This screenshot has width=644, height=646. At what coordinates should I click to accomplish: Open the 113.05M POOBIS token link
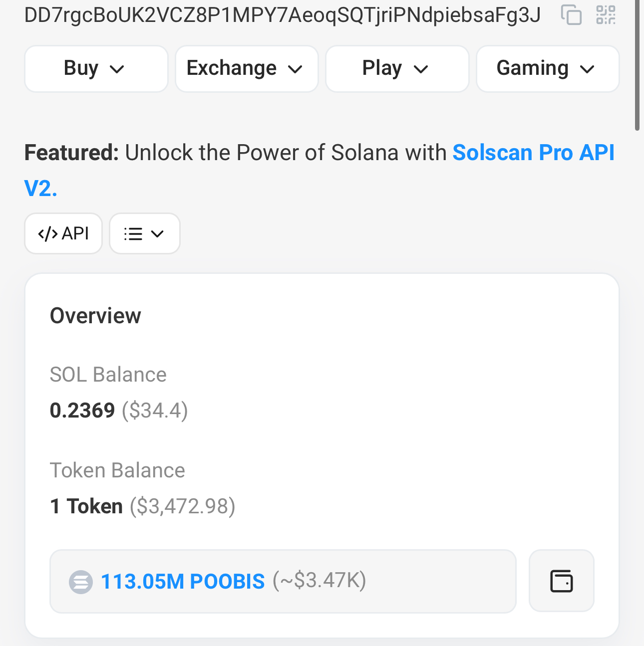point(183,582)
